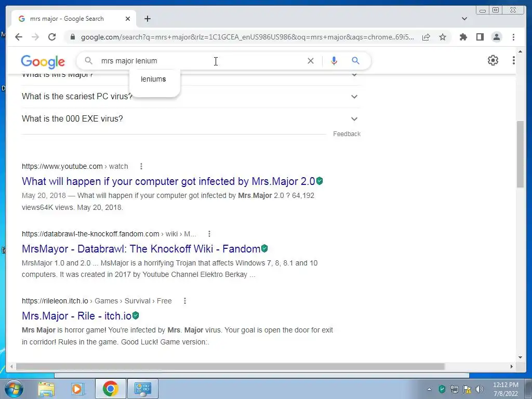Expand What is the scariest PC virus
This screenshot has width=532, height=399.
pos(191,96)
